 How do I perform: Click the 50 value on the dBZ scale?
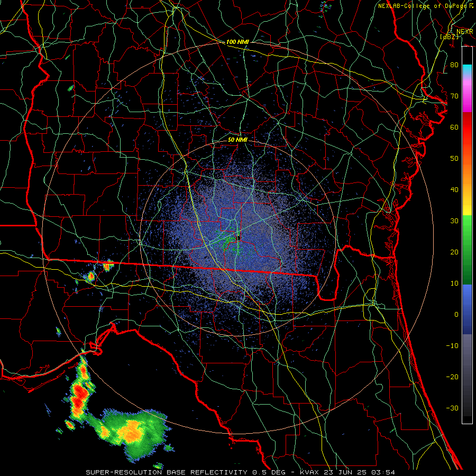(454, 159)
